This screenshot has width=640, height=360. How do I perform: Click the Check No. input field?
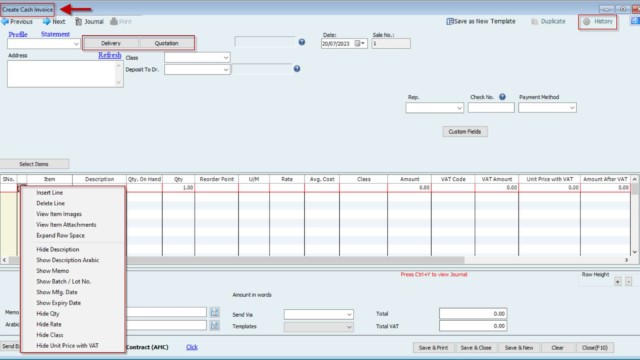491,108
